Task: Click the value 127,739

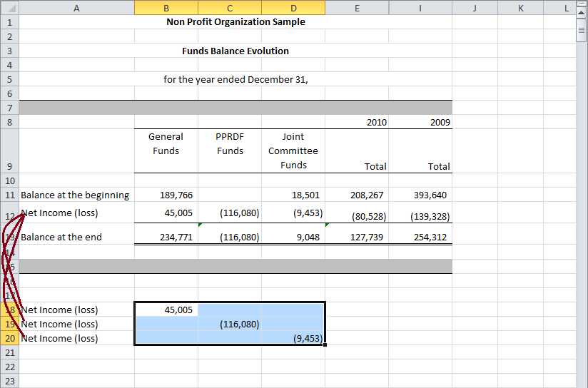Action: [x=367, y=238]
